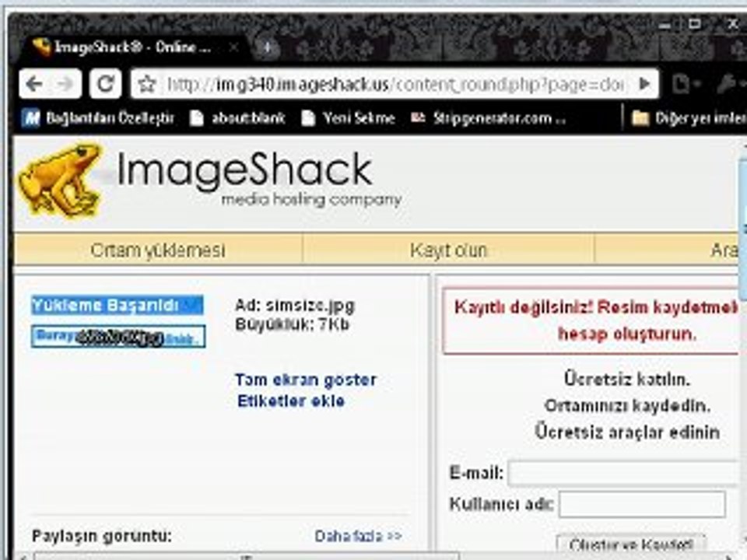Close the ImageShack tab
This screenshot has height=560, width=747.
pos(233,47)
